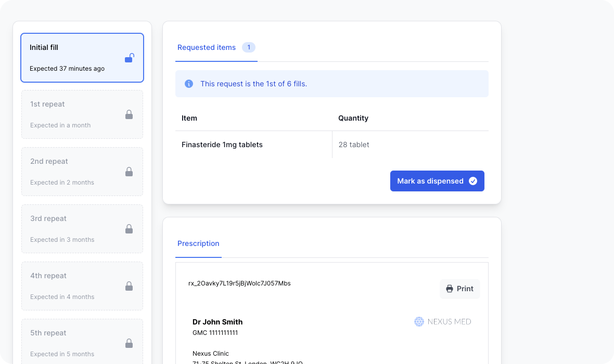Image resolution: width=614 pixels, height=364 pixels.
Task: Open the Prescription tab
Action: (x=198, y=243)
